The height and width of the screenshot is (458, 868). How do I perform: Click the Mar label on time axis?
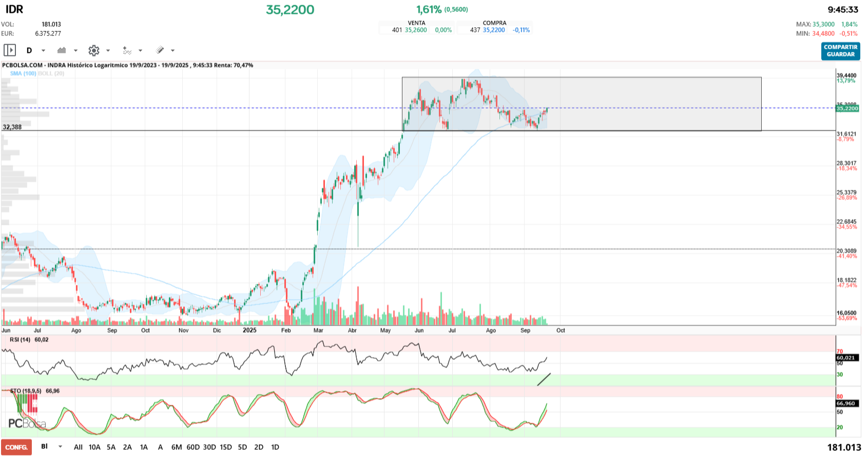(318, 330)
